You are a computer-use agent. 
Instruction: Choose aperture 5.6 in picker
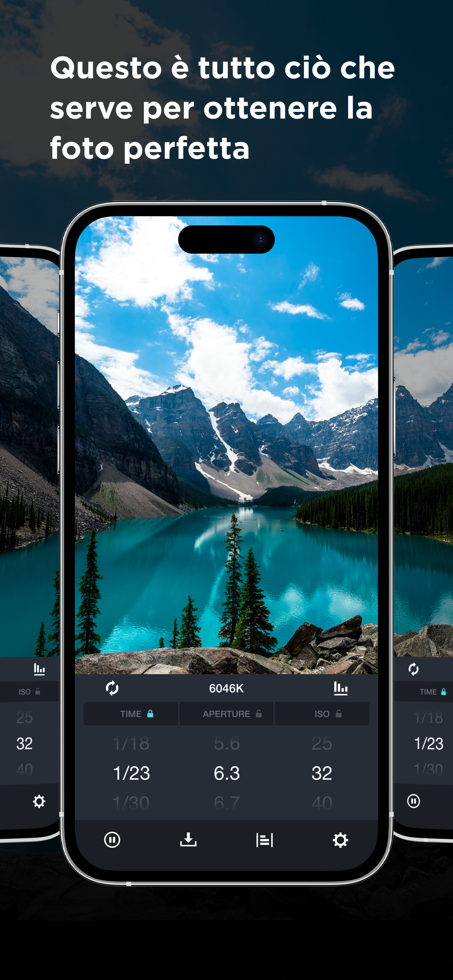click(x=227, y=743)
